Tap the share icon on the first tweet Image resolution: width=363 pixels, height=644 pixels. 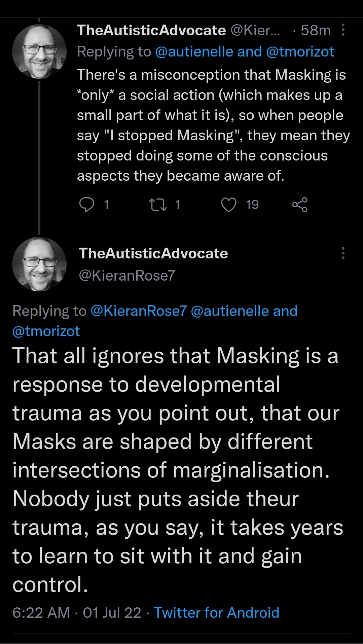[x=300, y=205]
